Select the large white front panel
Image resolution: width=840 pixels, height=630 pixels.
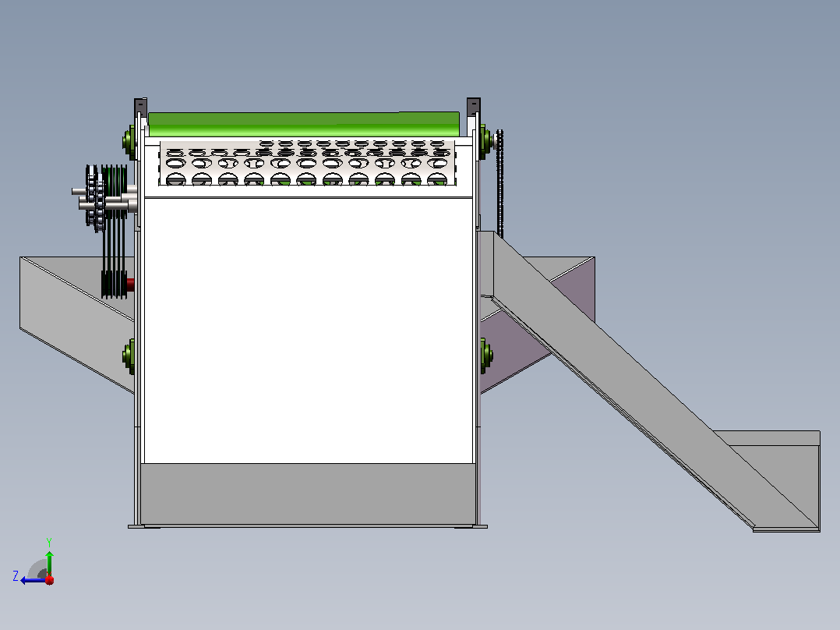309,330
